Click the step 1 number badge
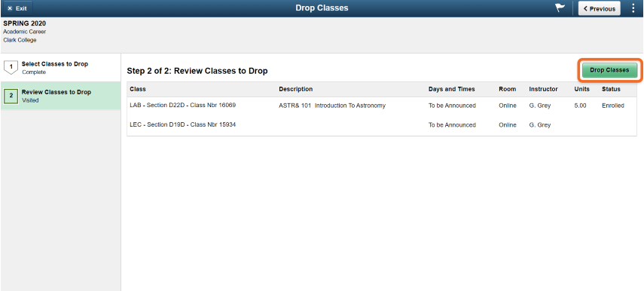Image resolution: width=644 pixels, height=291 pixels. [x=11, y=67]
